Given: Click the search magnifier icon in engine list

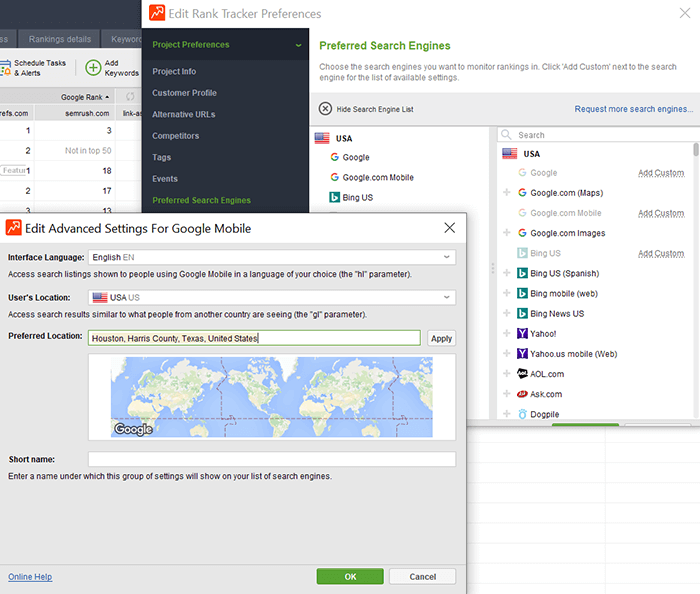Looking at the screenshot, I should [506, 134].
